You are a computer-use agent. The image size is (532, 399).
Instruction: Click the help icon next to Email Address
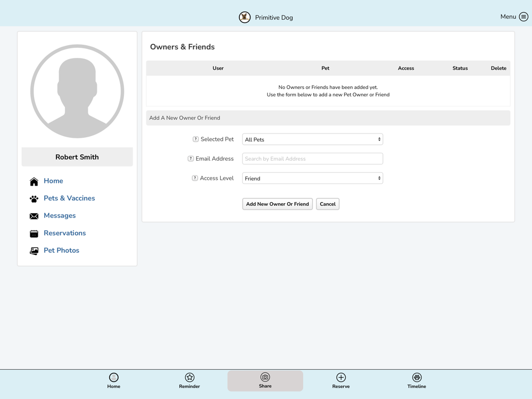[x=190, y=159]
